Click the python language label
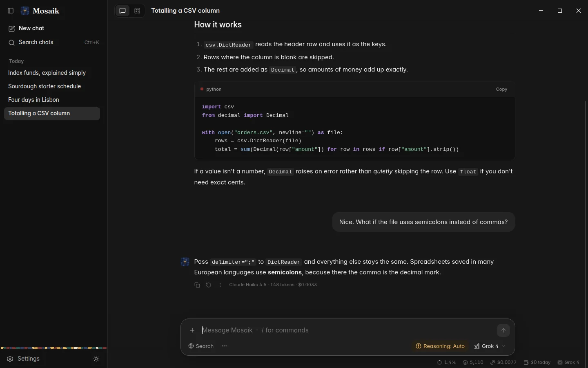Image resolution: width=588 pixels, height=368 pixels. pyautogui.click(x=214, y=89)
